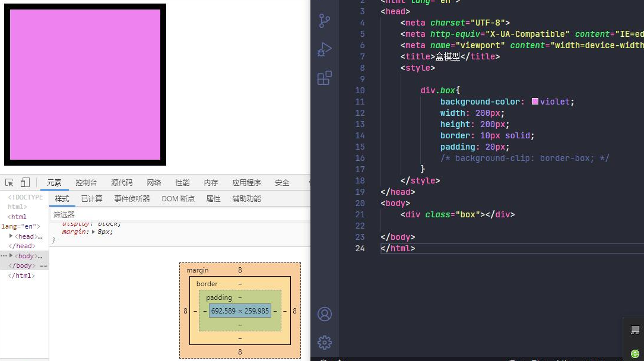Select the 事件侦听器 sub-tab
Image resolution: width=644 pixels, height=361 pixels.
coord(132,199)
